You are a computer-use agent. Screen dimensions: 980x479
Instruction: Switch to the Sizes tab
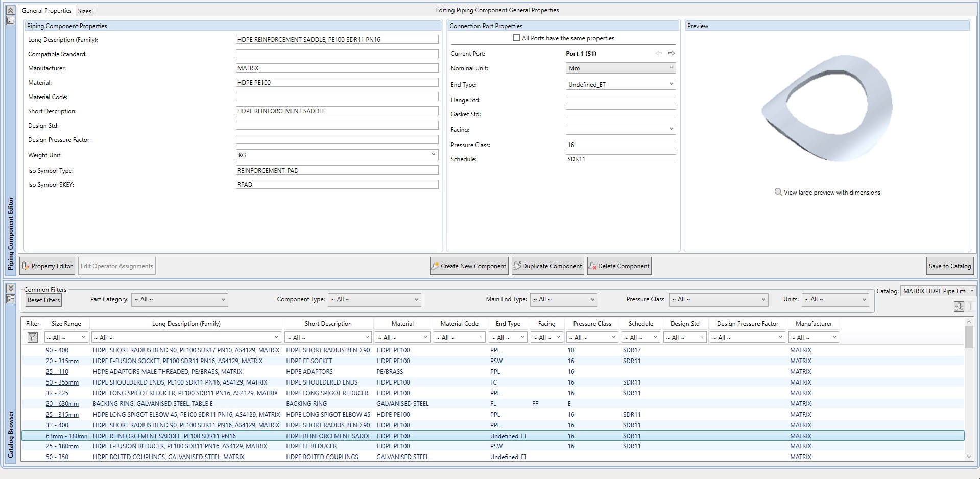click(x=85, y=11)
